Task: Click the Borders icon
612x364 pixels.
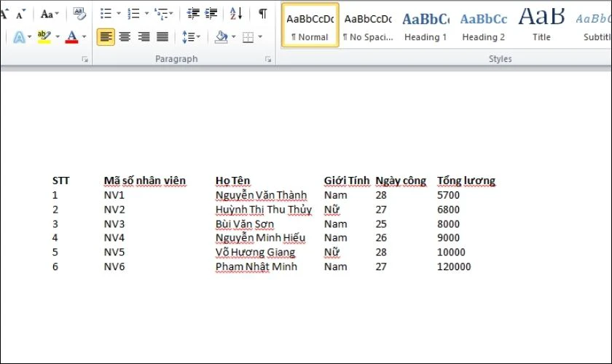Action: pos(248,37)
